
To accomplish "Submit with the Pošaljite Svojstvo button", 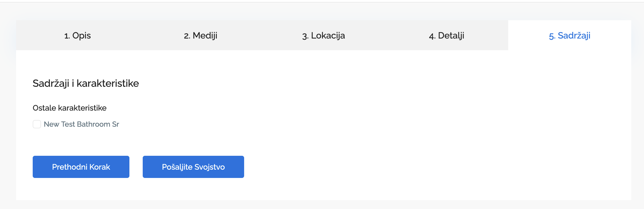I will click(x=193, y=167).
